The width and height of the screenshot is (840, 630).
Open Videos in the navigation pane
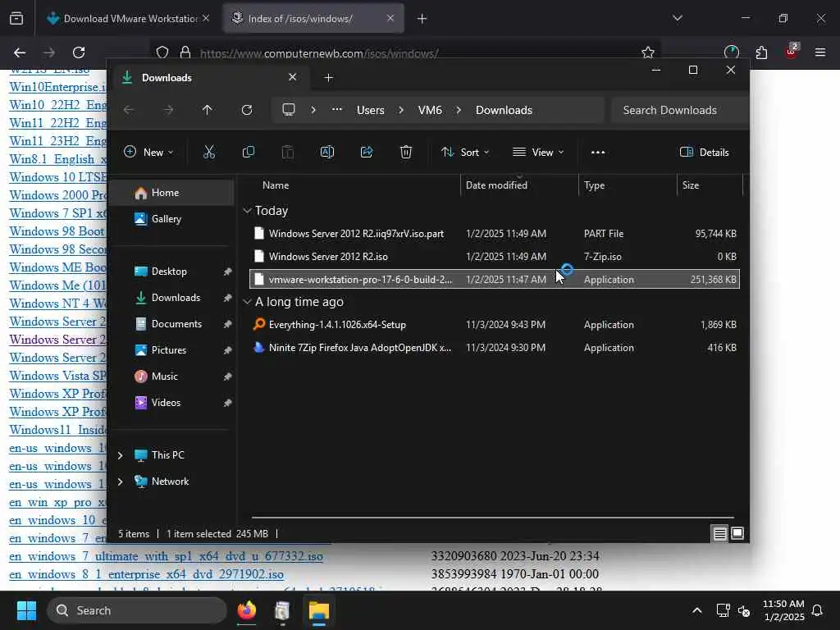171,402
